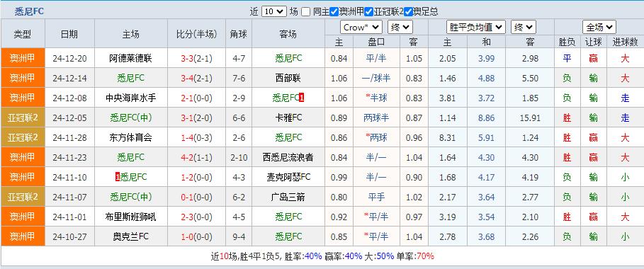Click 悉尼FC(中) home team on 24-11-07

pyautogui.click(x=130, y=197)
